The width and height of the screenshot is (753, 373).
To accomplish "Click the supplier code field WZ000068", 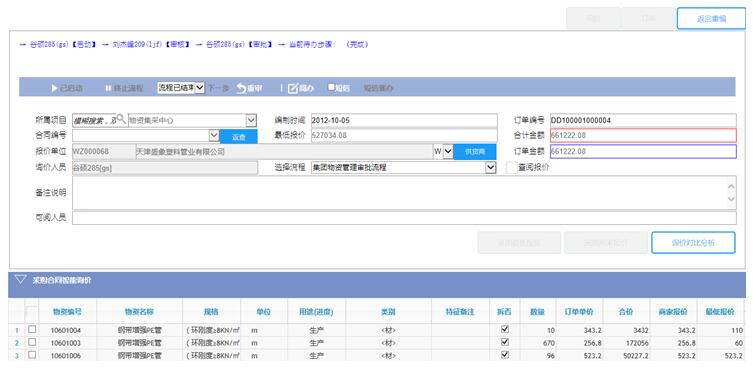I will coord(104,152).
